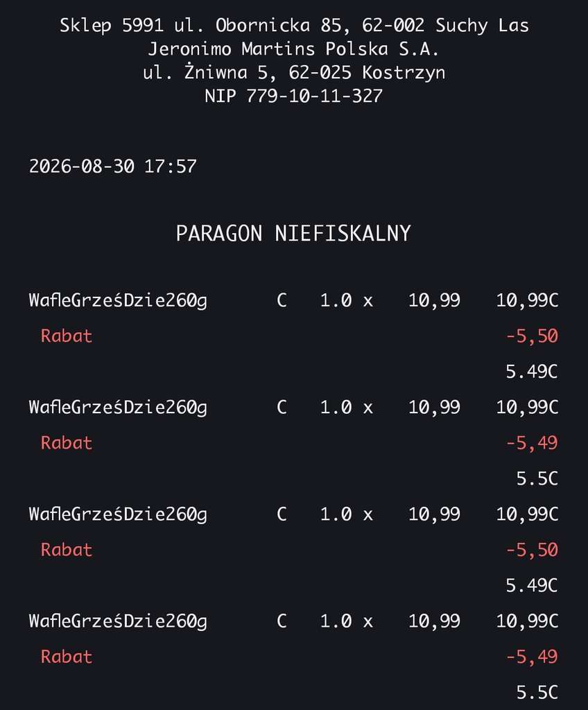The width and height of the screenshot is (588, 710).
Task: Select the second WafleGrześDzie260g item name
Action: click(x=118, y=408)
